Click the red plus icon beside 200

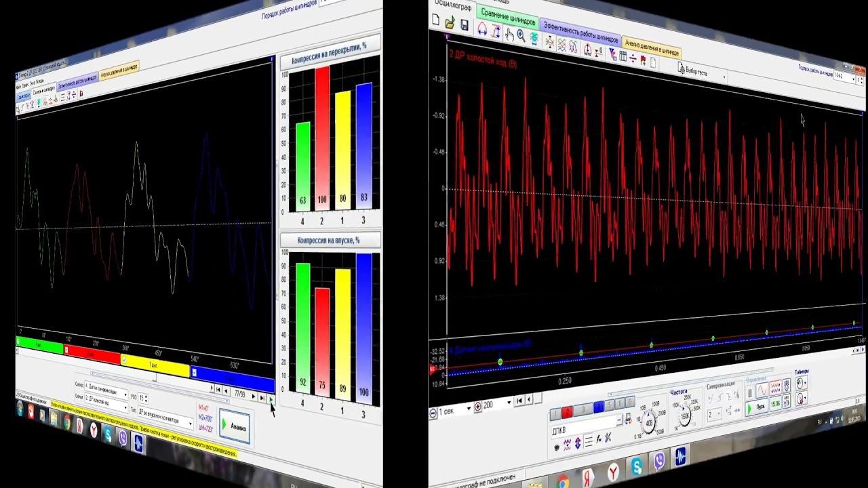pos(478,407)
